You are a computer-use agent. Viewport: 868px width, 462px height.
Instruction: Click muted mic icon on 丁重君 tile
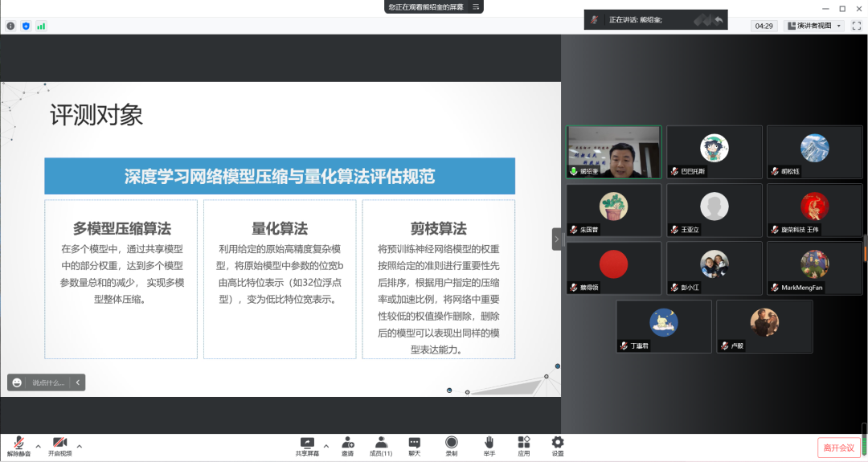click(624, 345)
